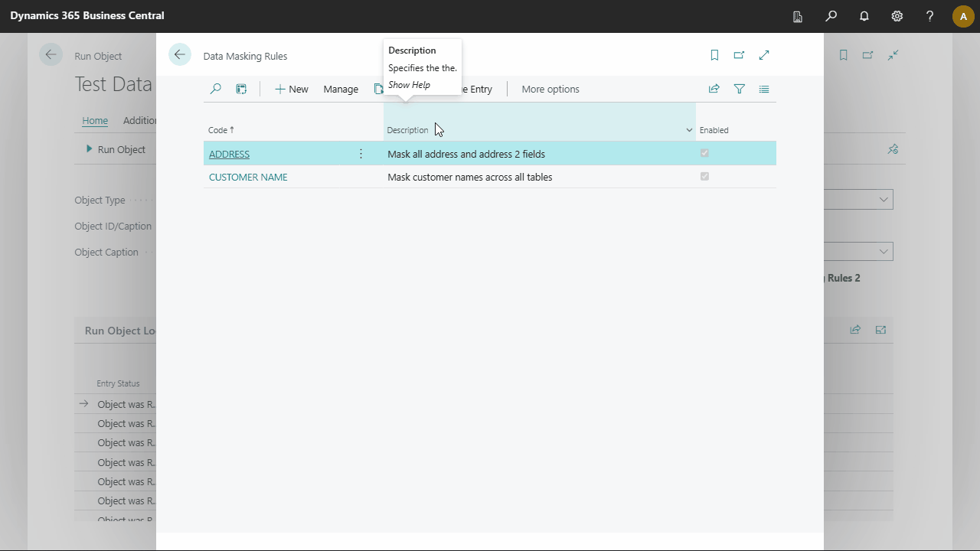Toggle Enabled checkbox for ADDRESS rule
980x551 pixels.
(704, 153)
